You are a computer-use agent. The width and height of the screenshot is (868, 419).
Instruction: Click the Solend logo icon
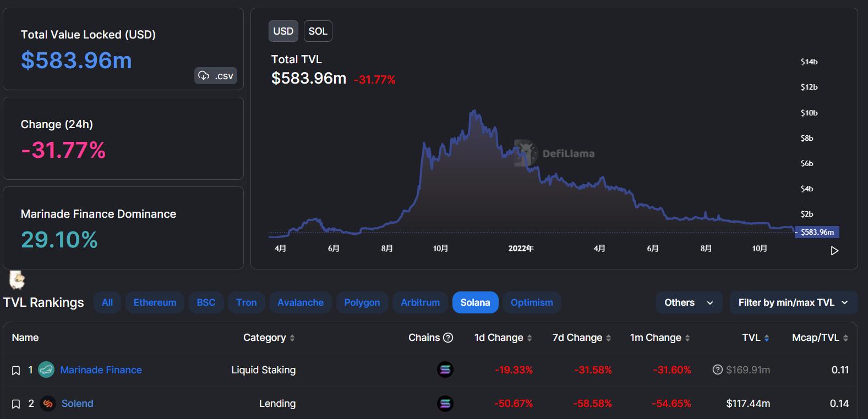[x=48, y=404]
